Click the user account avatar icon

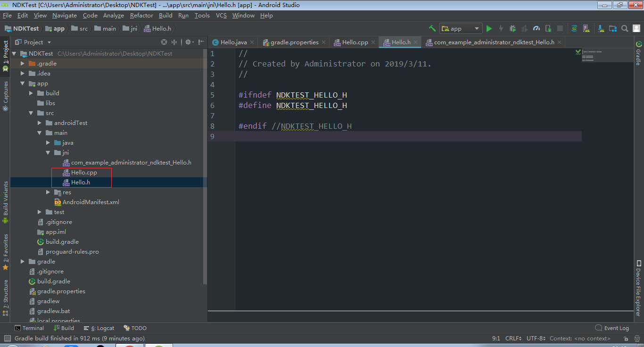[636, 28]
